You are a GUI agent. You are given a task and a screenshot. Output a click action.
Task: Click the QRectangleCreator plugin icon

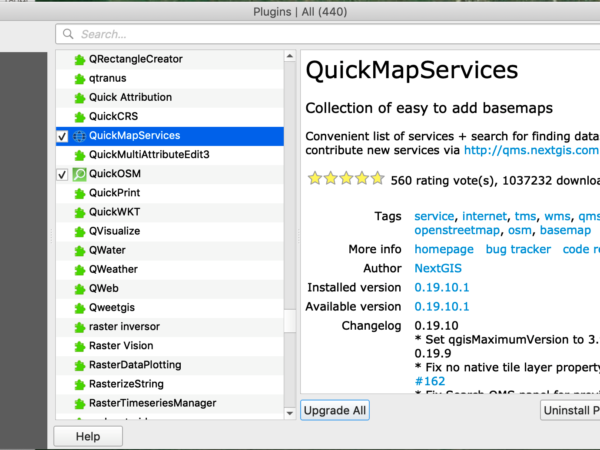pos(80,60)
